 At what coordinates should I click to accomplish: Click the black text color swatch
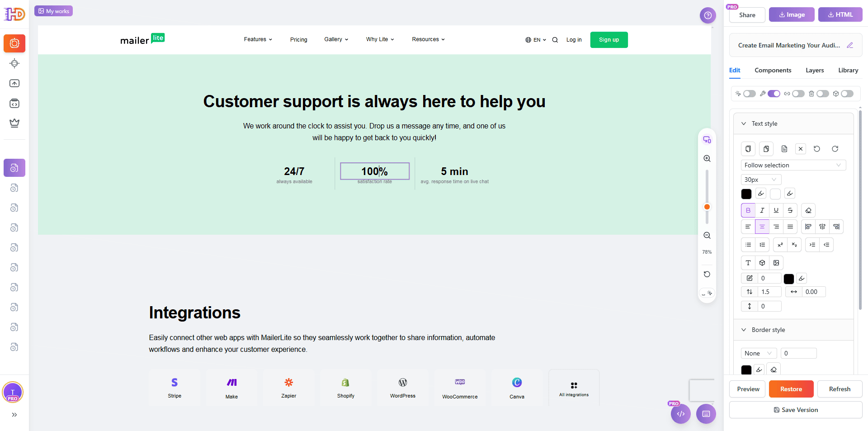coord(746,194)
